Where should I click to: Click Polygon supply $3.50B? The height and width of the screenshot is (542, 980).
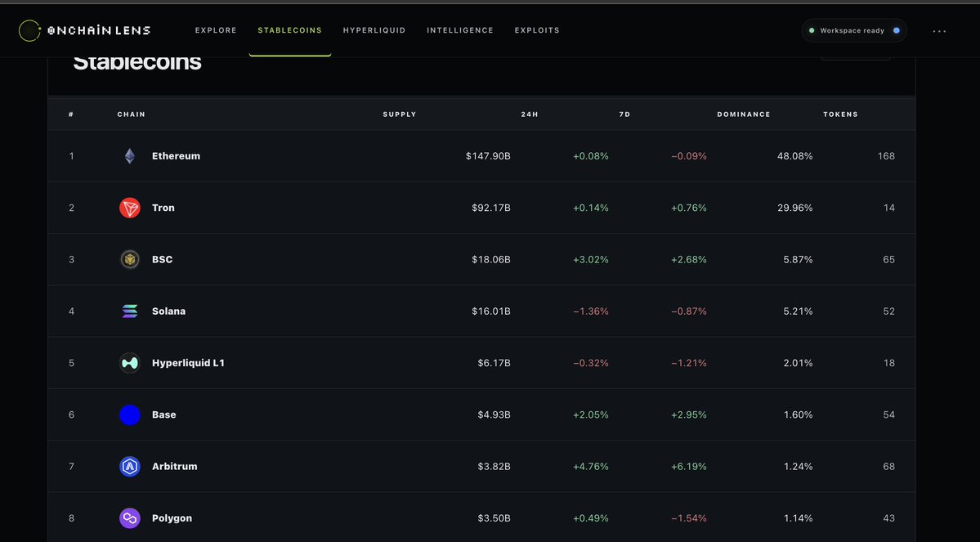pyautogui.click(x=494, y=518)
